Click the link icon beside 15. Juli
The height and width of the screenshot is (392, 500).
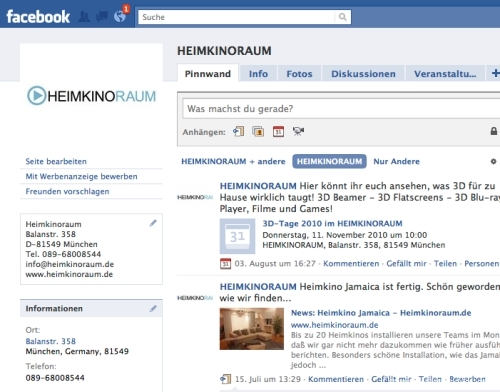tap(225, 379)
